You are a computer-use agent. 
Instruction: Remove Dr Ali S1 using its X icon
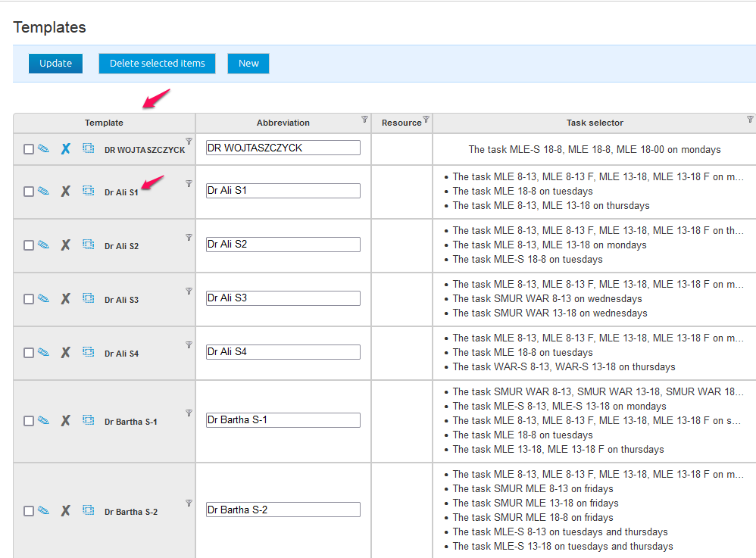tap(66, 192)
